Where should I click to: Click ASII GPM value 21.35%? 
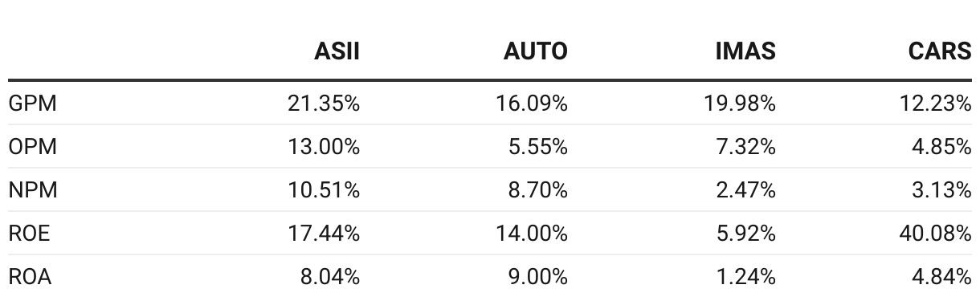[x=324, y=104]
